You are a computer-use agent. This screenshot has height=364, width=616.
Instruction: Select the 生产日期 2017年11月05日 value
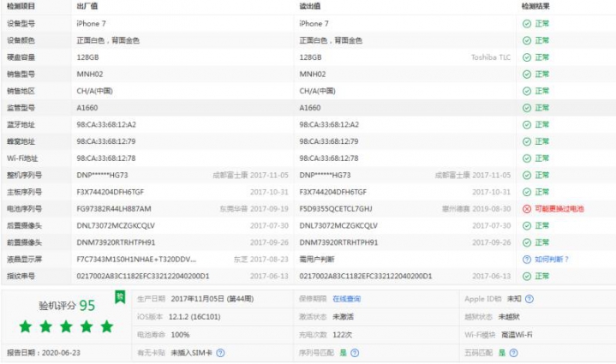coord(212,299)
